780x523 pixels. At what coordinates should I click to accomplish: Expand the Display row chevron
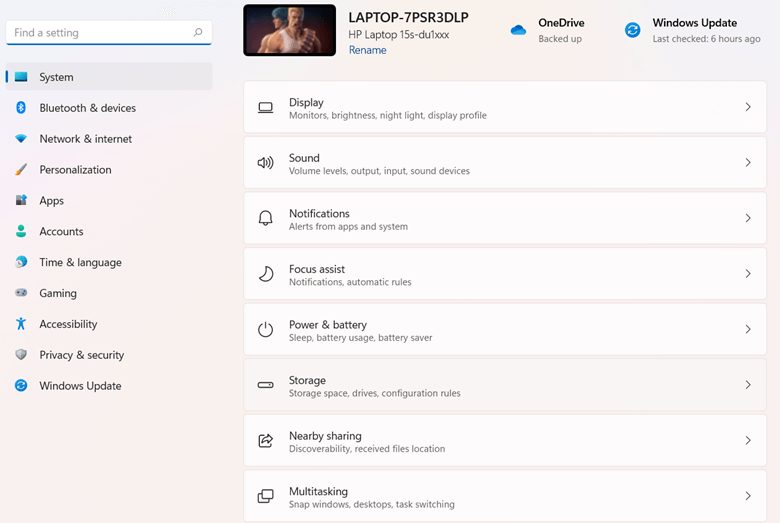coord(748,107)
